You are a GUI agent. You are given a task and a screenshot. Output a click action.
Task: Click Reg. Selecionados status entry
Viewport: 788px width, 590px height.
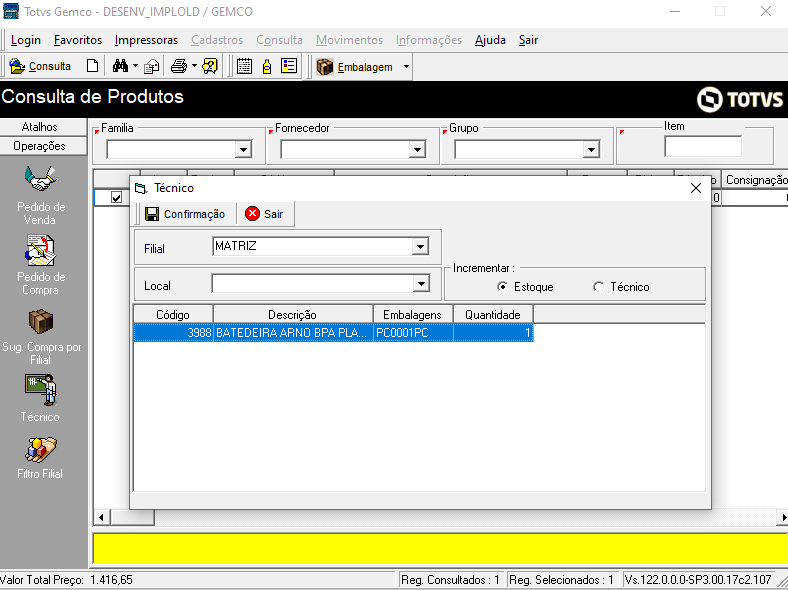coord(561,580)
